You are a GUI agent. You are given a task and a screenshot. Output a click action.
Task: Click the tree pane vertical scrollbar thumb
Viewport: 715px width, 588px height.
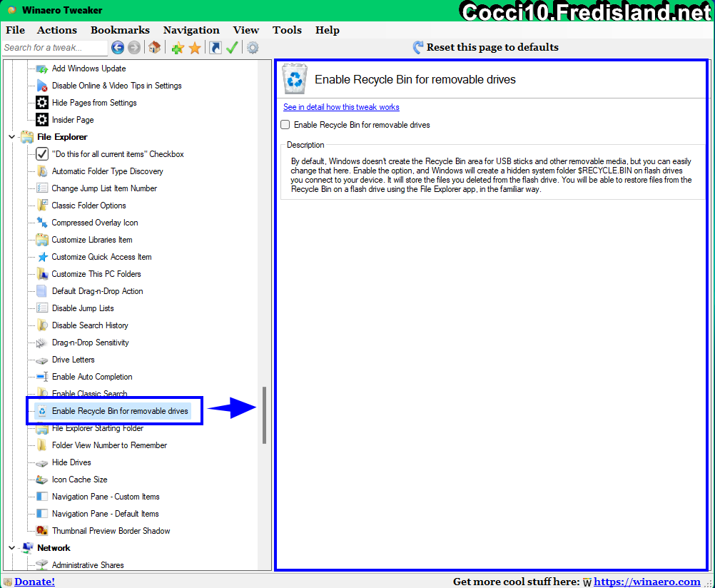pyautogui.click(x=264, y=415)
